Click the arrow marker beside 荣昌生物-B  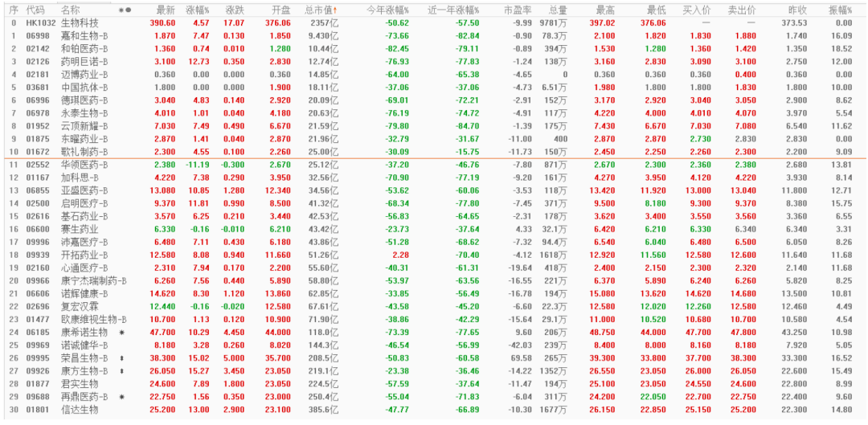coord(121,358)
